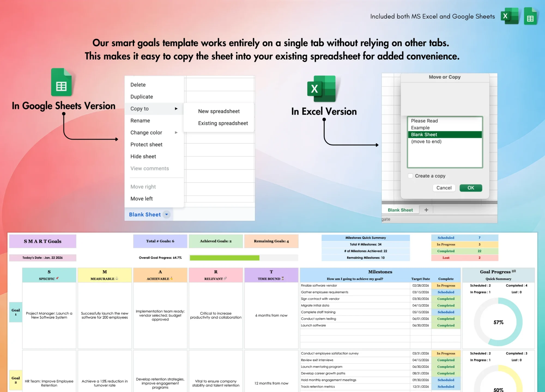
Task: Click the RELEVANT column header
Action: [216, 275]
